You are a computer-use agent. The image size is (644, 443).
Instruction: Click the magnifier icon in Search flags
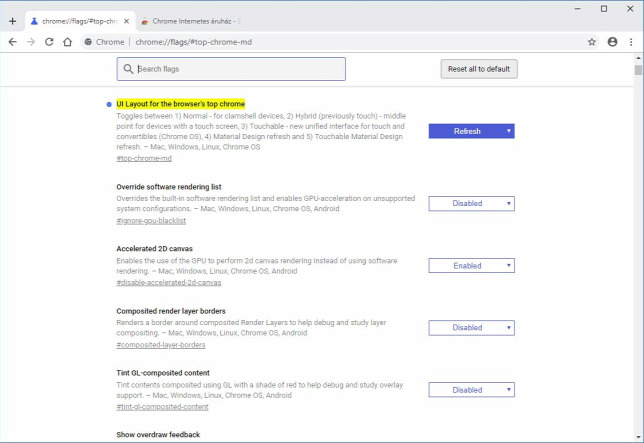click(x=128, y=69)
